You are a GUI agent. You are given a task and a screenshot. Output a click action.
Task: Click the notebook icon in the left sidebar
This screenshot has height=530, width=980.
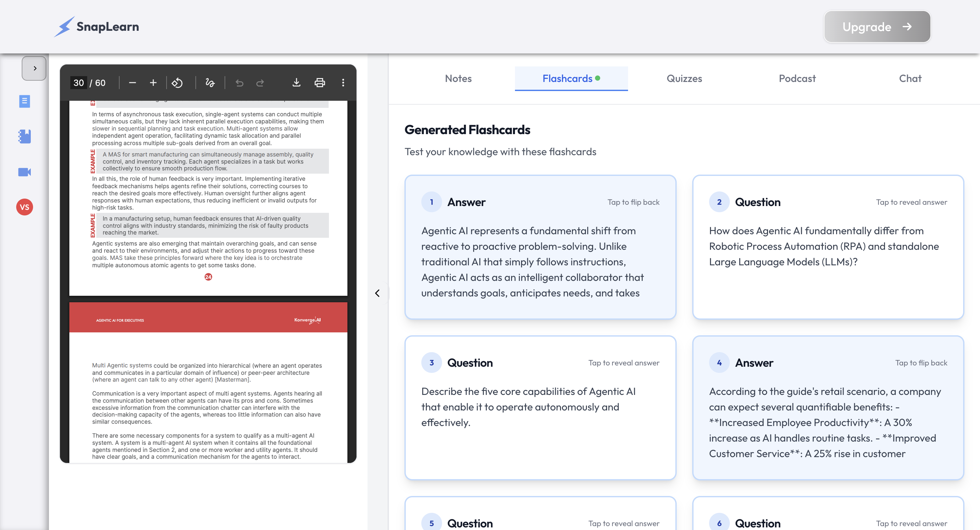click(24, 136)
